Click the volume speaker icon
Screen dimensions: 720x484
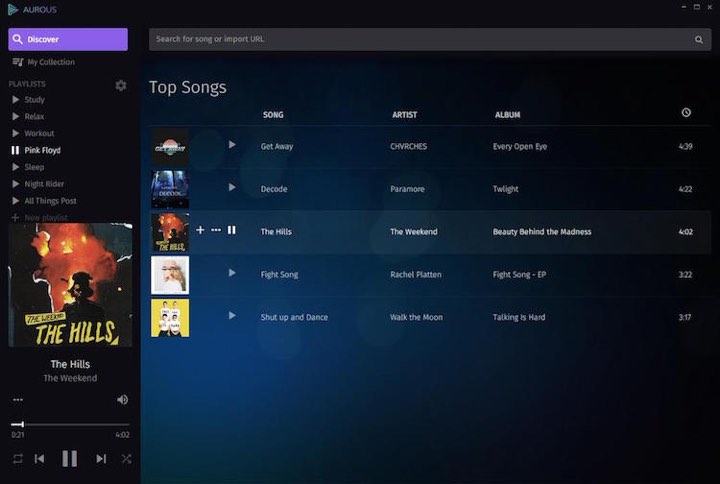coord(122,400)
